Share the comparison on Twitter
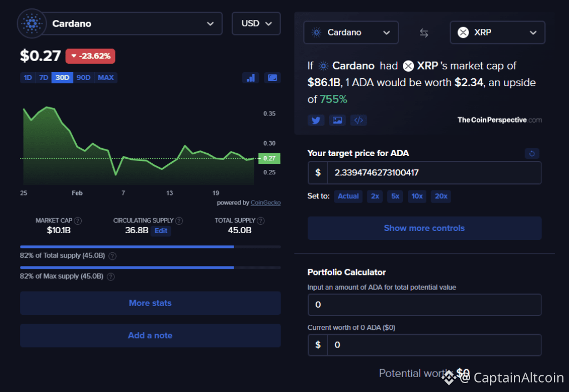 tap(316, 120)
